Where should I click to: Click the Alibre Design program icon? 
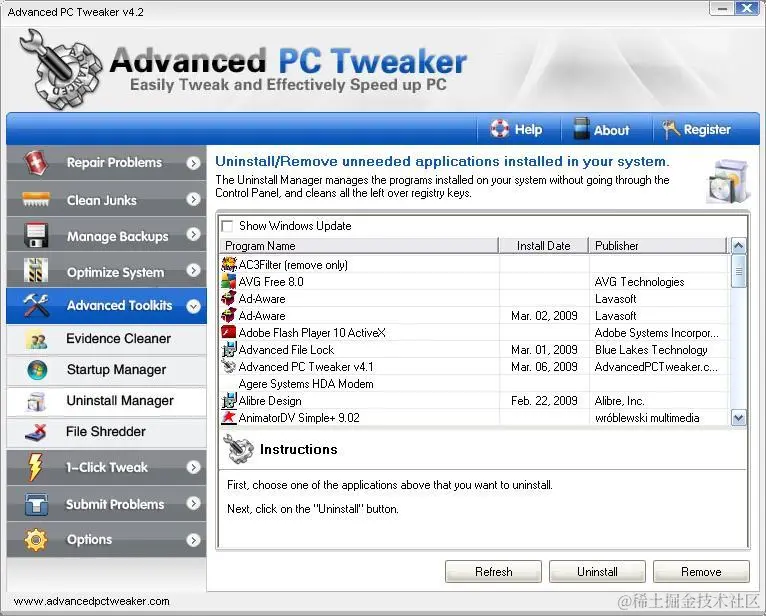click(x=229, y=401)
